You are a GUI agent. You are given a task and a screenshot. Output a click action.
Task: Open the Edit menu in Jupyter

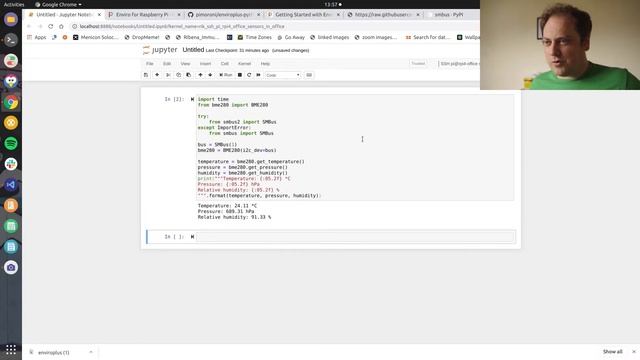point(167,64)
